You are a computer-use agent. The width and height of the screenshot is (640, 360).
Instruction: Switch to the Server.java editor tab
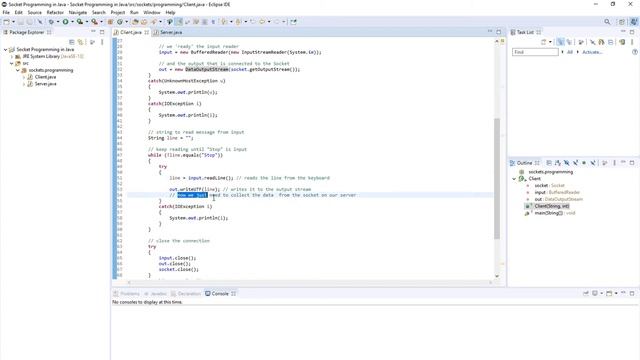168,32
